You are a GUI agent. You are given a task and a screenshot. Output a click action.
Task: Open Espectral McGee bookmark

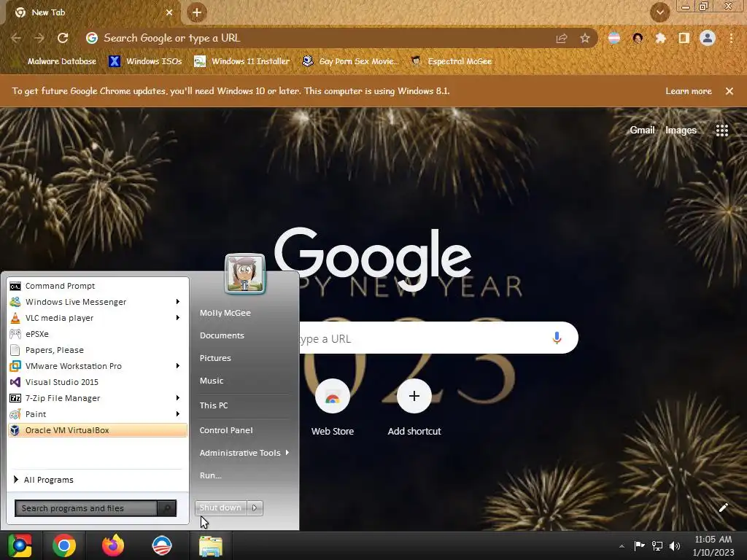(x=451, y=61)
